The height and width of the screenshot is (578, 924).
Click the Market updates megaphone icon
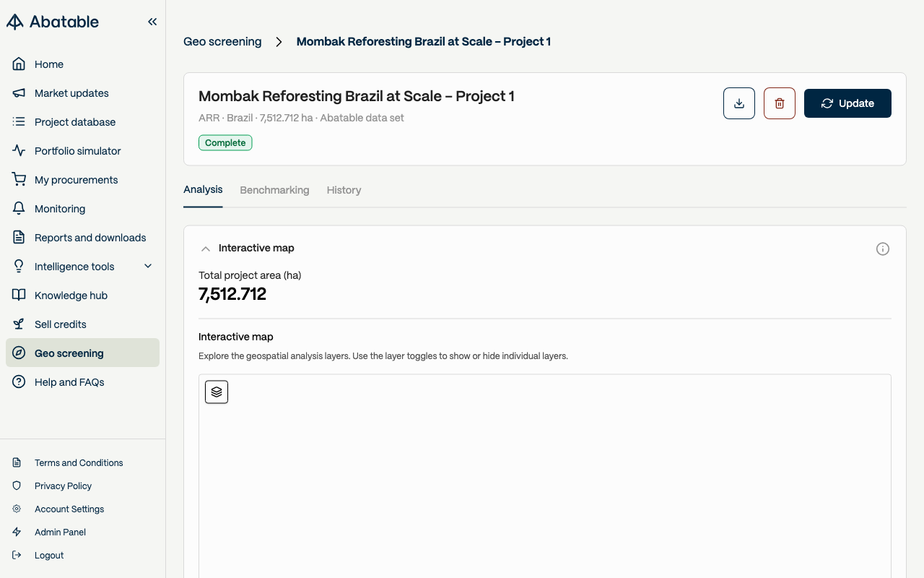[19, 93]
